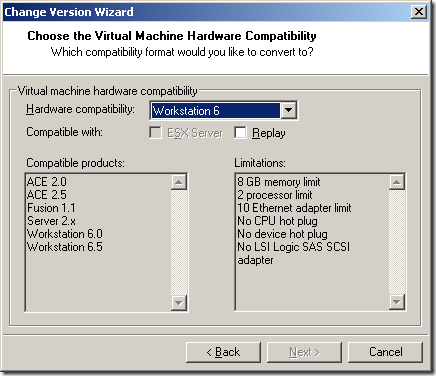Select Workstation 6.0 in Compatible products
The width and height of the screenshot is (436, 376).
65,234
